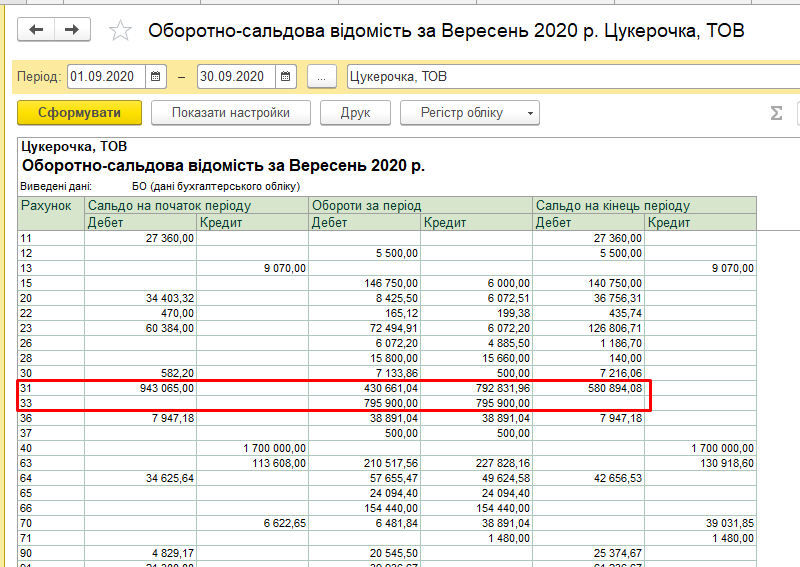Open calendar picker for start date 01.09.2020
This screenshot has width=800, height=567.
click(x=156, y=76)
